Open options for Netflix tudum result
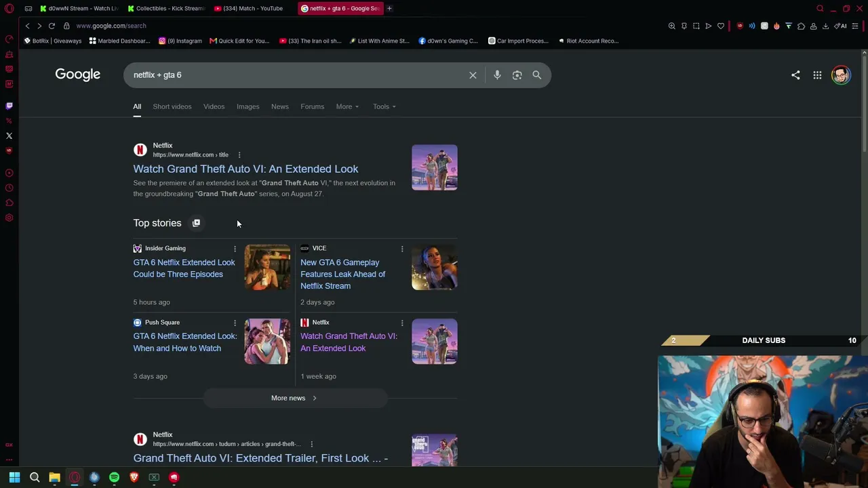Screen dimensions: 868x488 click(x=311, y=445)
